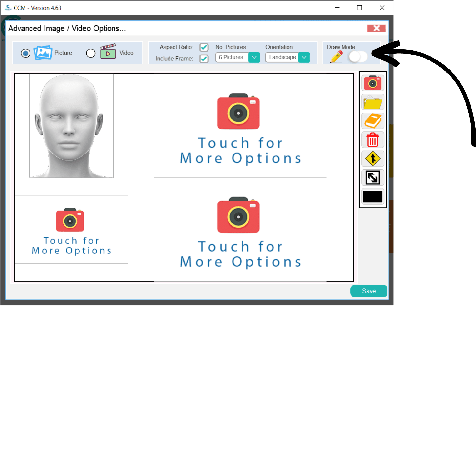The height and width of the screenshot is (476, 476).
Task: Click the Video clapperboard icon
Action: pyautogui.click(x=108, y=51)
